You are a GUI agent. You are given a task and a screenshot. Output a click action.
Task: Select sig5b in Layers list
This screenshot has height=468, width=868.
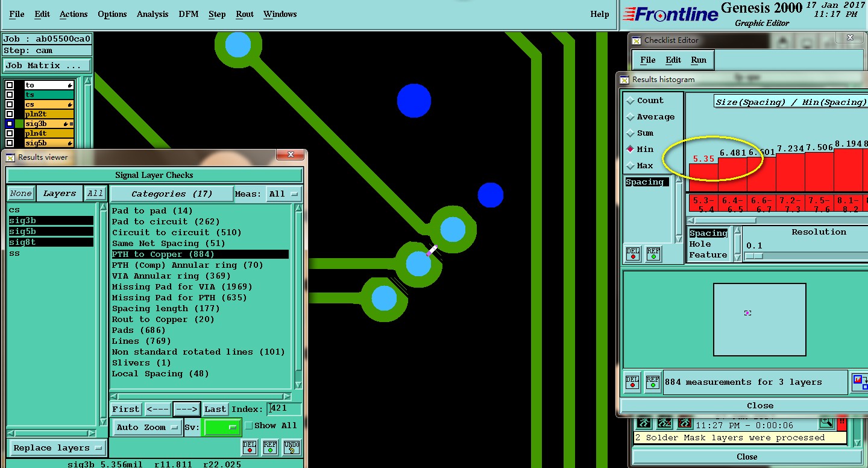pos(51,232)
